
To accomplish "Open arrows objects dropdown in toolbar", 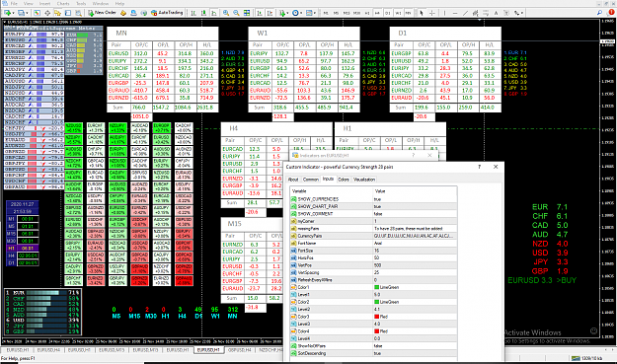I will (x=518, y=13).
